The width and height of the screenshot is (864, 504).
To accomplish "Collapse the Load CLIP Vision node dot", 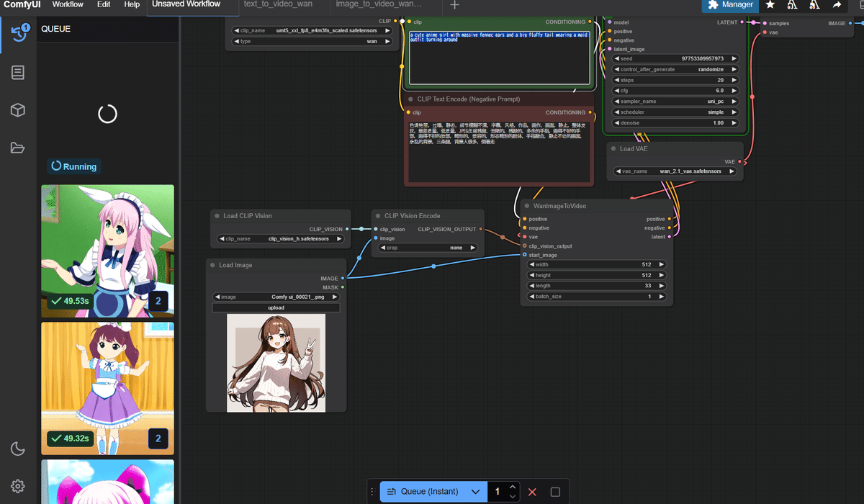I will [x=215, y=215].
